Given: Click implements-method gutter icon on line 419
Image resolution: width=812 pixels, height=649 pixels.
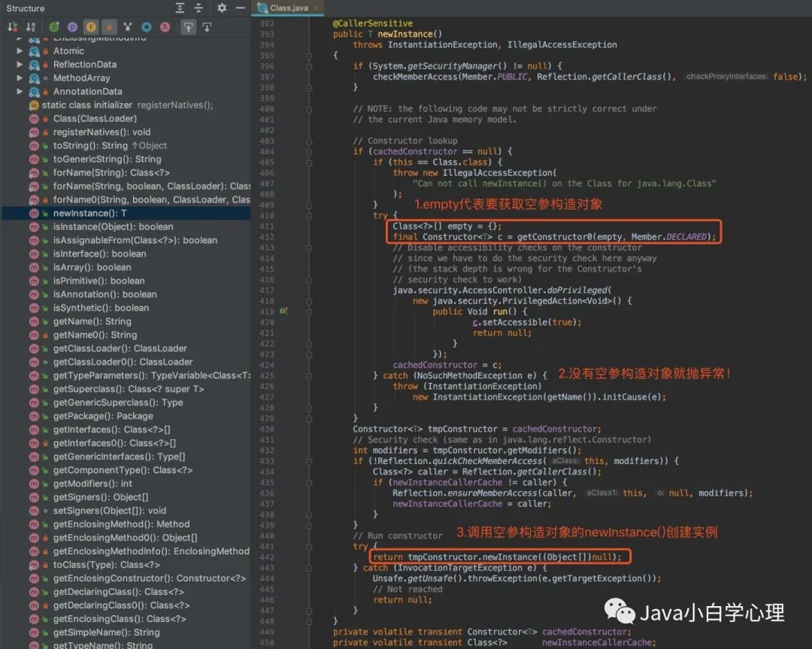Looking at the screenshot, I should [283, 311].
